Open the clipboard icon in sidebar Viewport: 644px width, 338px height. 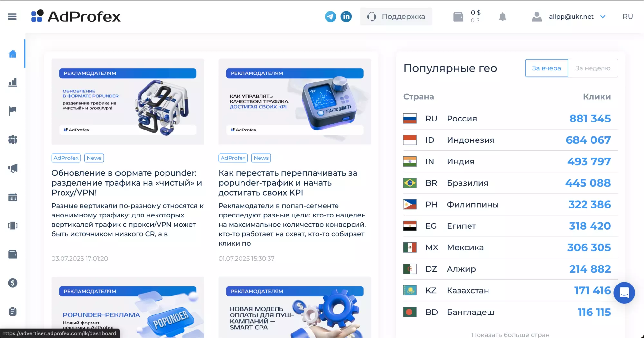point(13,312)
